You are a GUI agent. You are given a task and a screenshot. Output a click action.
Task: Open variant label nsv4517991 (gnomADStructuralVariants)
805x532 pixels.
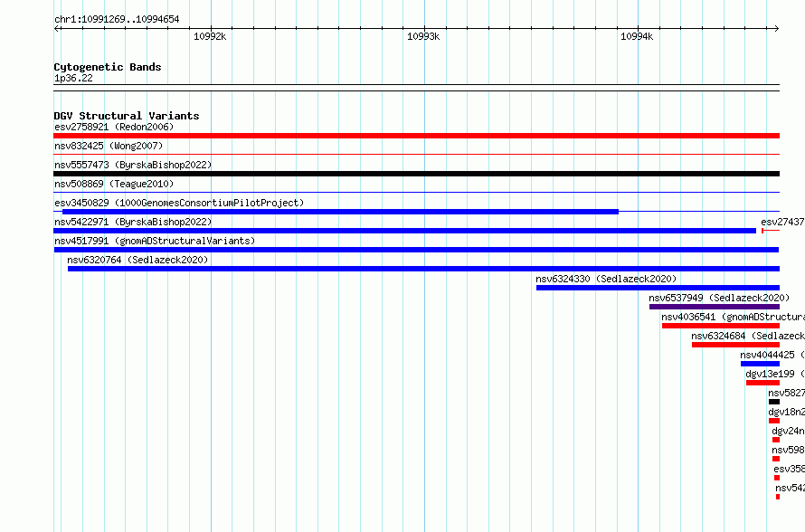point(155,241)
